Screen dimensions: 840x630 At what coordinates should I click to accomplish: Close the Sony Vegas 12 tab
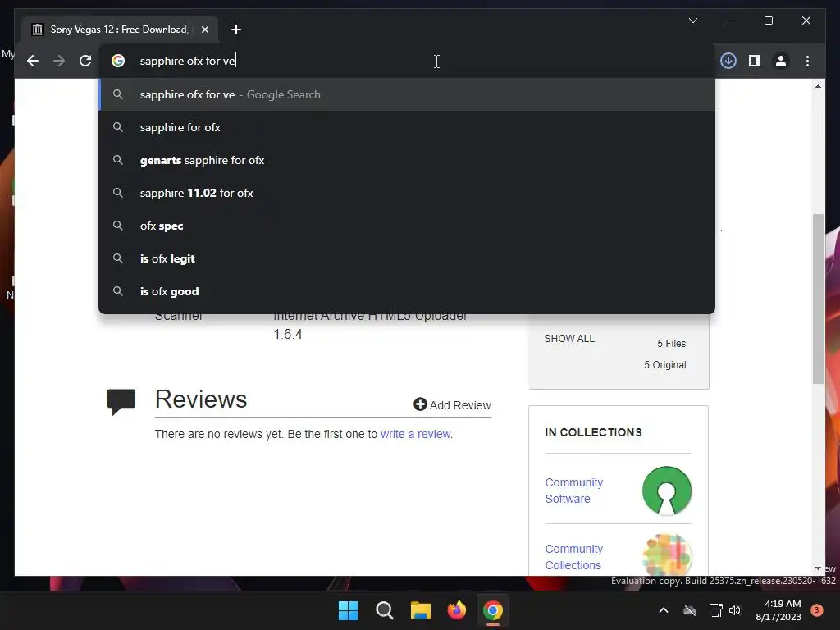[204, 30]
